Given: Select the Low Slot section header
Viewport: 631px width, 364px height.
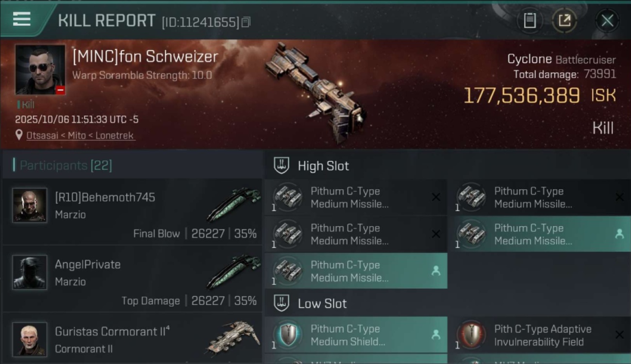Looking at the screenshot, I should (322, 304).
